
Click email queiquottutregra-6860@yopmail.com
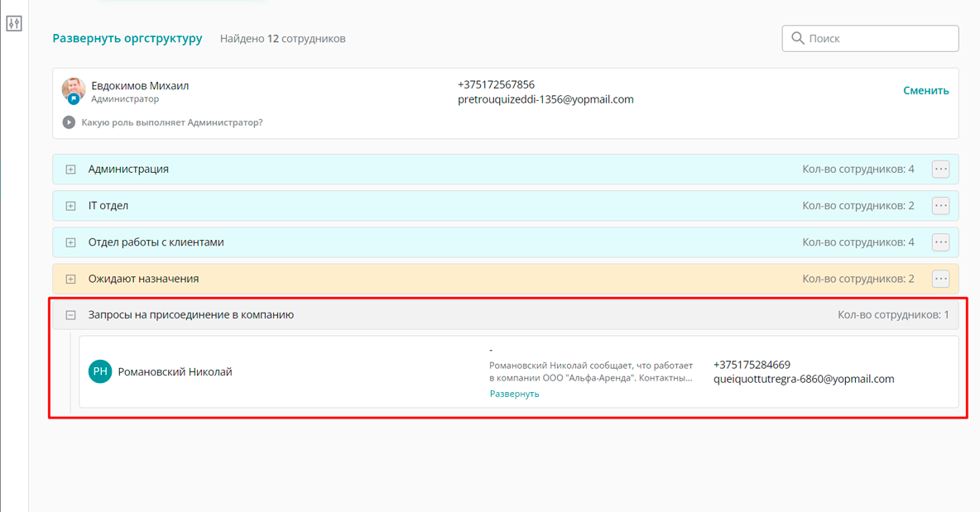click(804, 379)
